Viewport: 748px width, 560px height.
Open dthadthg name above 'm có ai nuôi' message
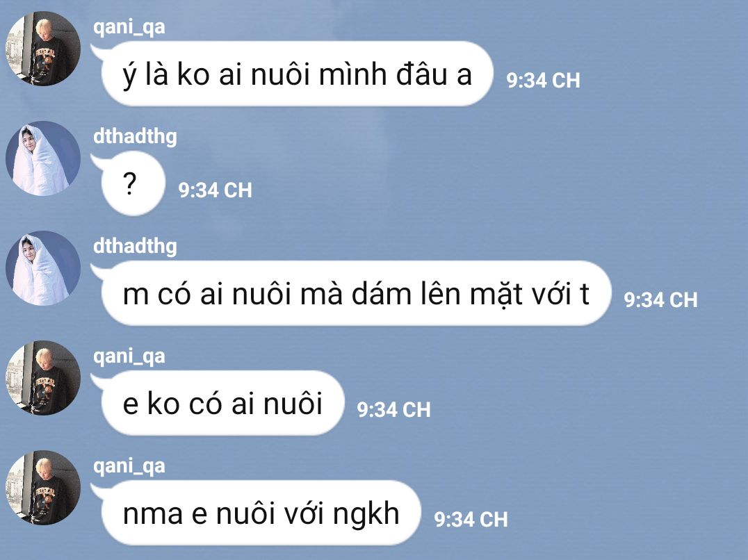pyautogui.click(x=135, y=247)
